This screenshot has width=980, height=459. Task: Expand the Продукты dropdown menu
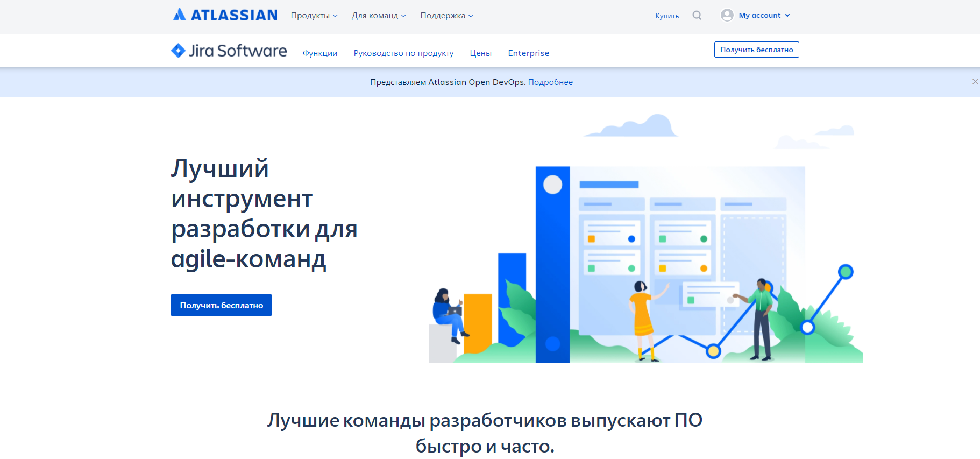[x=314, y=16]
